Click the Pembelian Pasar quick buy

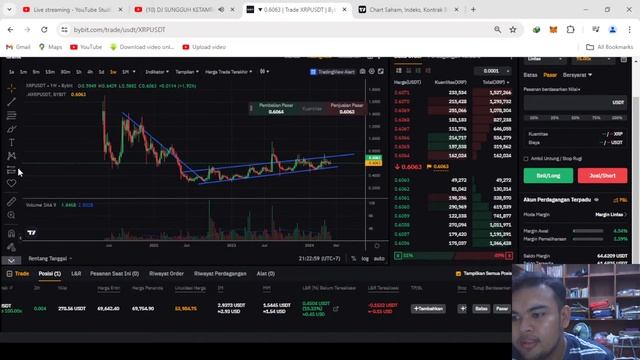click(276, 109)
